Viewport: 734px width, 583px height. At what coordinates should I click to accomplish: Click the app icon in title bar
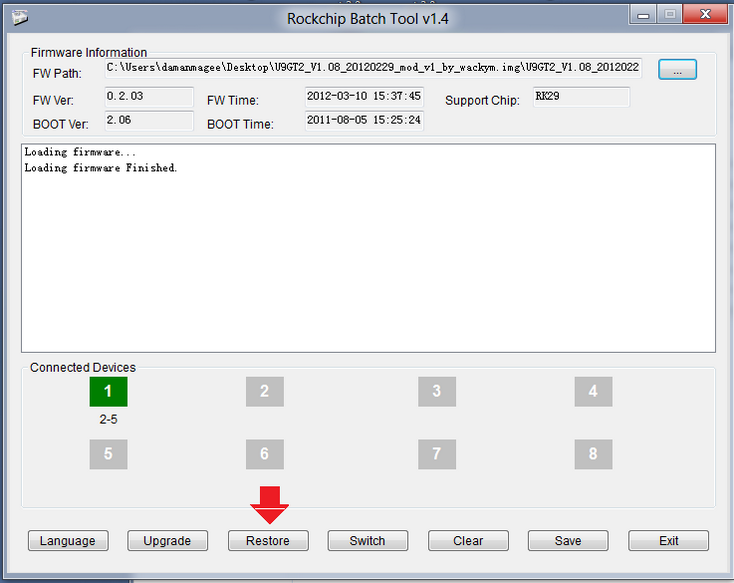[x=20, y=18]
